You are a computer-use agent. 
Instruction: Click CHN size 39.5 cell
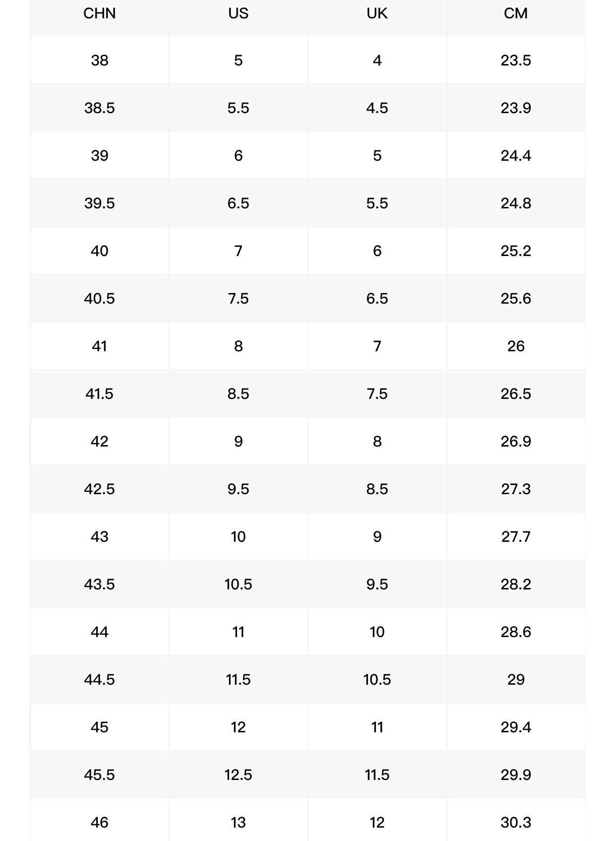[100, 203]
